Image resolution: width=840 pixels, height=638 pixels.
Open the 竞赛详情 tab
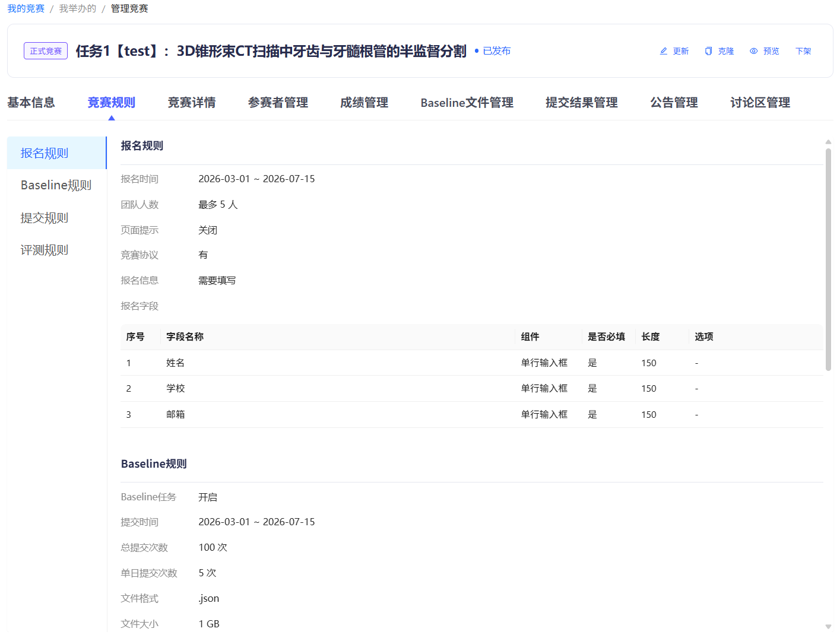[192, 103]
